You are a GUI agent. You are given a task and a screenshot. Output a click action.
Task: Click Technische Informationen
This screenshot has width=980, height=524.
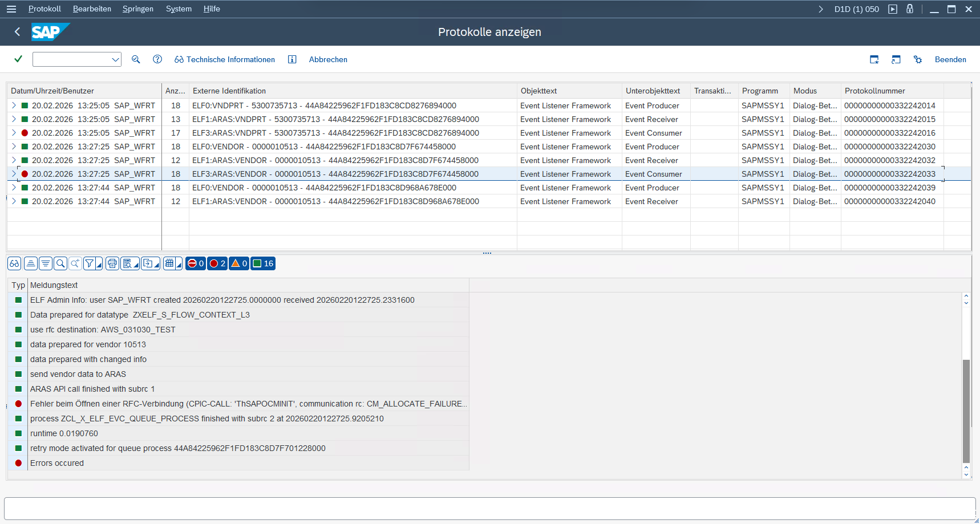(x=225, y=59)
